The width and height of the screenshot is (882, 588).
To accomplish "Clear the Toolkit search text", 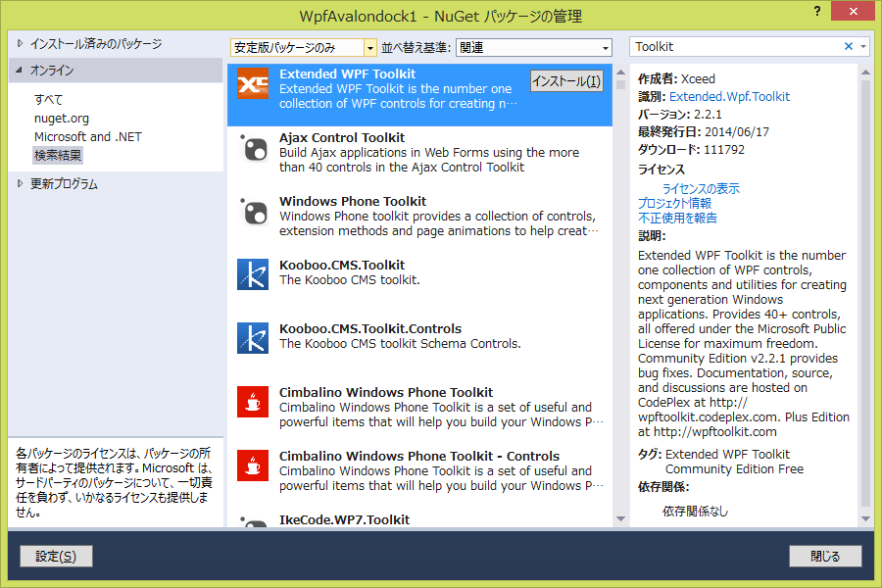I will (x=849, y=47).
